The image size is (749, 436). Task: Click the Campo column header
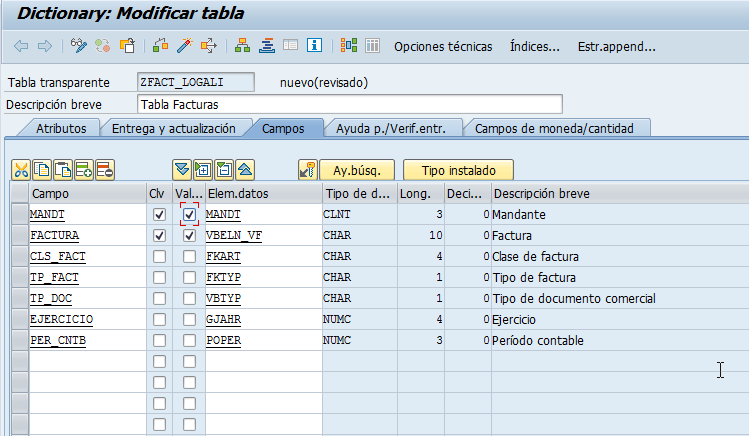click(87, 193)
